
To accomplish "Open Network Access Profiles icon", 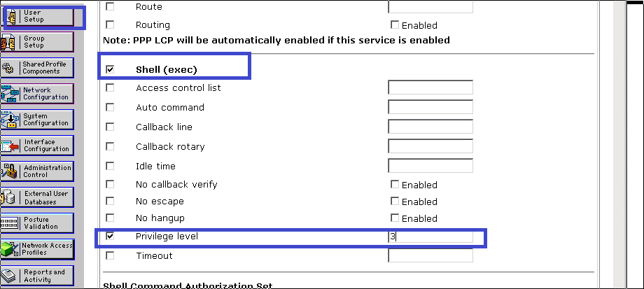I will click(37, 249).
